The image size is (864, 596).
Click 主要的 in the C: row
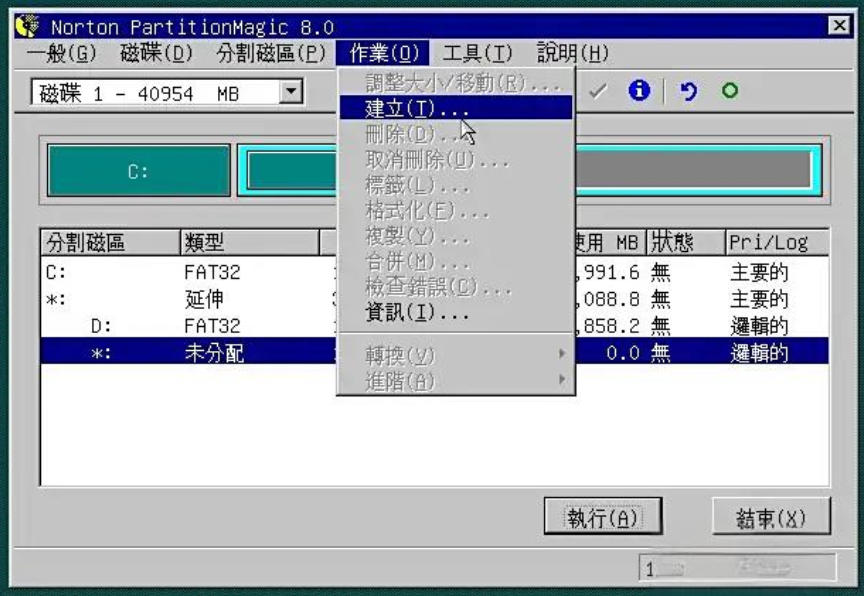(759, 272)
